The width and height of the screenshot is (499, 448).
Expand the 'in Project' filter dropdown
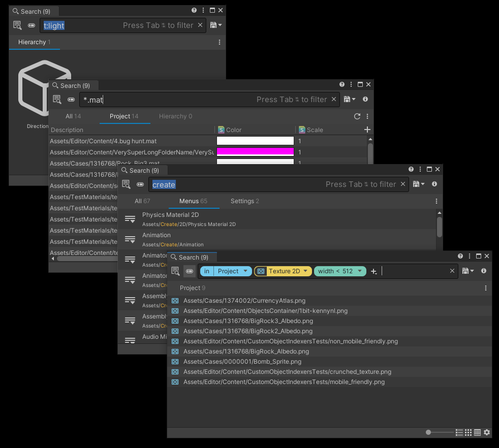[246, 271]
